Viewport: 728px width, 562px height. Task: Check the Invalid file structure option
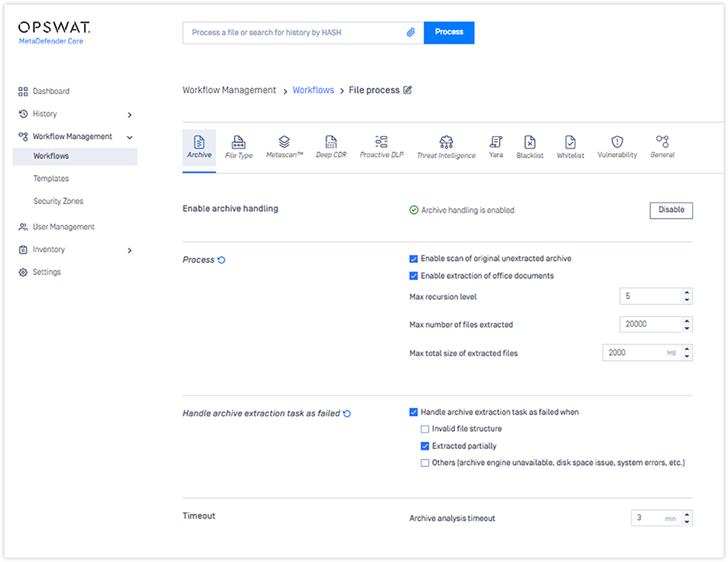[425, 428]
